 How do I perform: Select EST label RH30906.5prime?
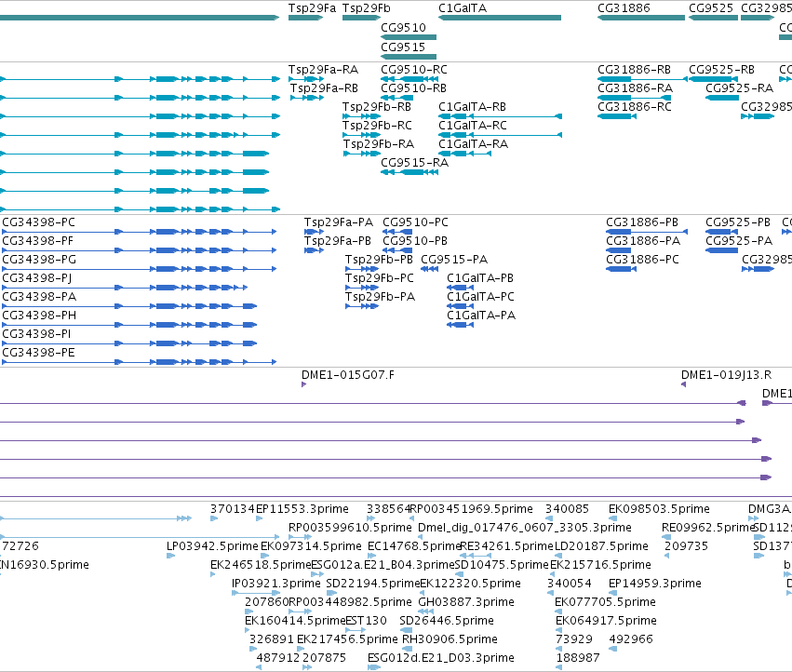(450, 639)
